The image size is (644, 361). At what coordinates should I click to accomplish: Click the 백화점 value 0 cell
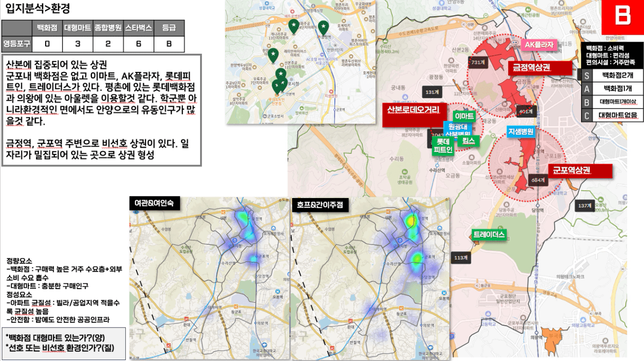(47, 44)
